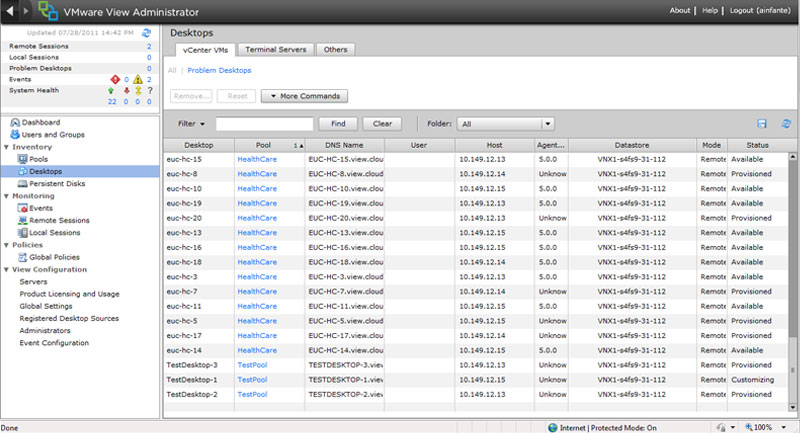Image resolution: width=800 pixels, height=433 pixels.
Task: Click the table scrollbar up arrow
Action: click(792, 157)
